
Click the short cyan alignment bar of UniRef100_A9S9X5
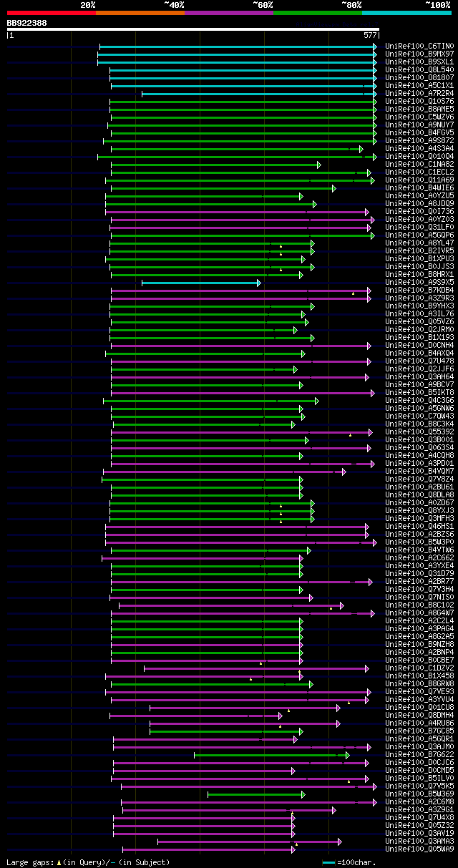(201, 283)
